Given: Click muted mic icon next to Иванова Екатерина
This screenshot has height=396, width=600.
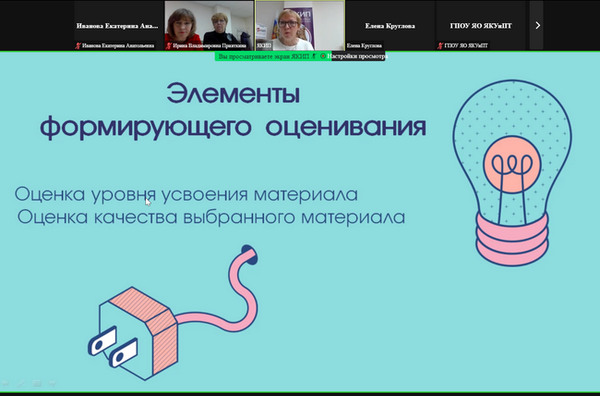Looking at the screenshot, I should point(78,46).
